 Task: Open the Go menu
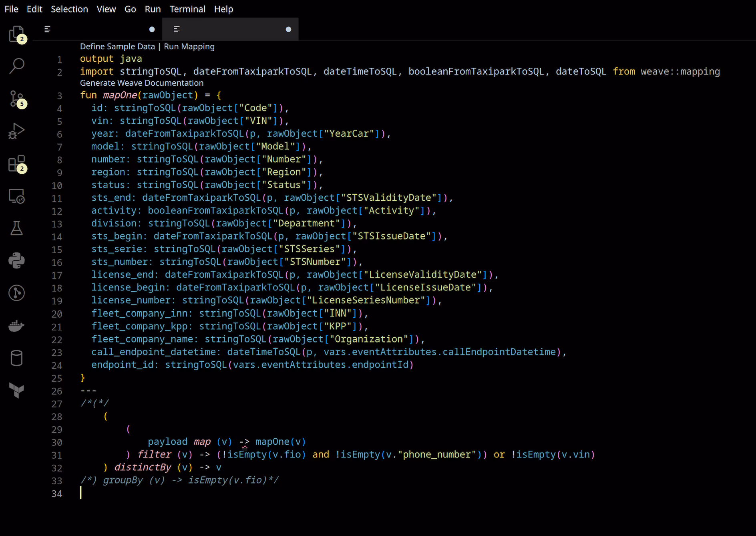click(x=130, y=9)
